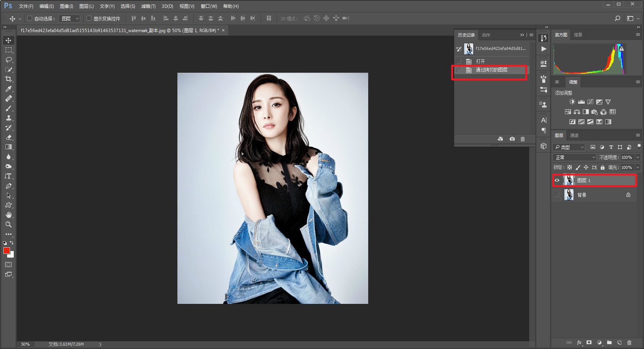Viewport: 644px width, 349px height.
Task: Toggle lock all padlock in Layers panel
Action: (603, 167)
